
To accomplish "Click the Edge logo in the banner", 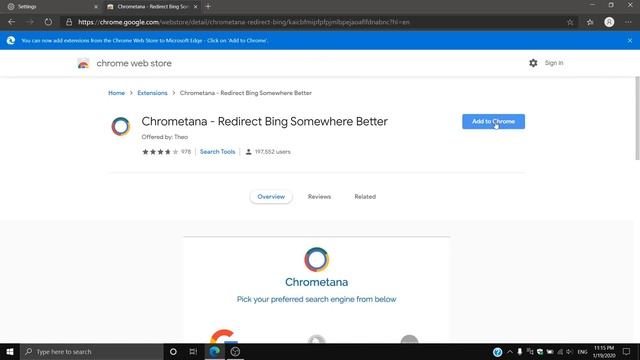I will click(x=11, y=40).
